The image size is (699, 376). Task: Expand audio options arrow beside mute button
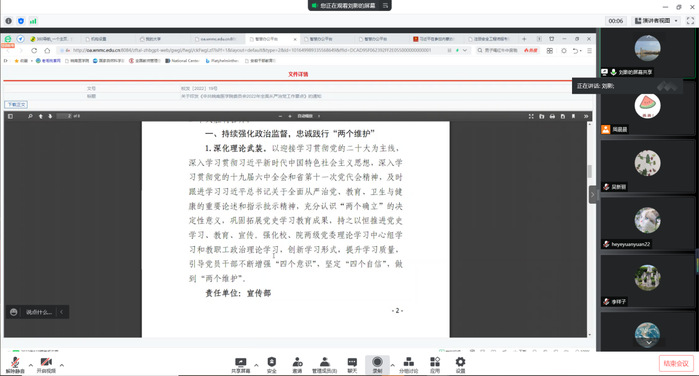[x=31, y=365]
